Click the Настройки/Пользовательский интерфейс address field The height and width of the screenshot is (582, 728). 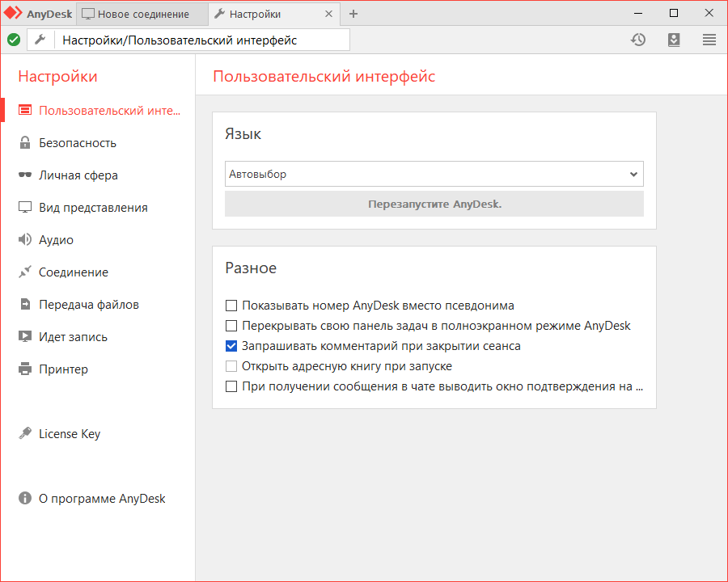(202, 40)
